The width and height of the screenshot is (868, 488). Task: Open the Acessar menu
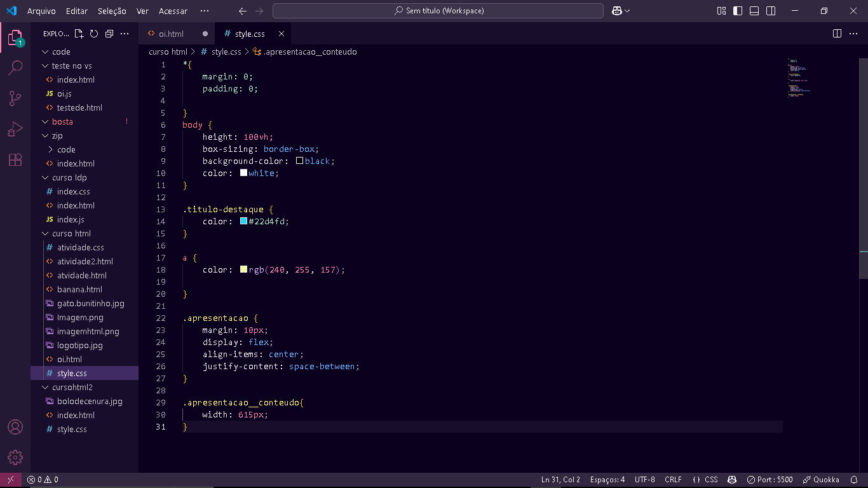coord(173,11)
